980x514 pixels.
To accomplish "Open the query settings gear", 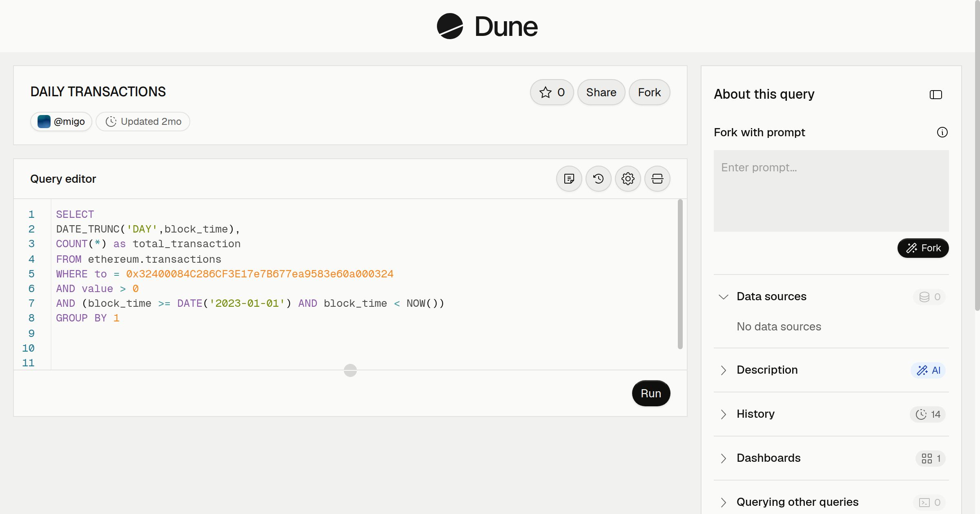I will 628,179.
